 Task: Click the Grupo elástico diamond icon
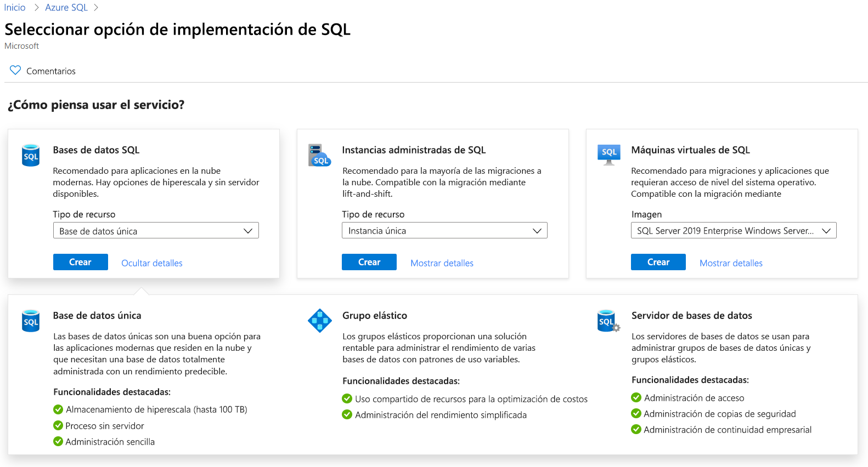(320, 321)
